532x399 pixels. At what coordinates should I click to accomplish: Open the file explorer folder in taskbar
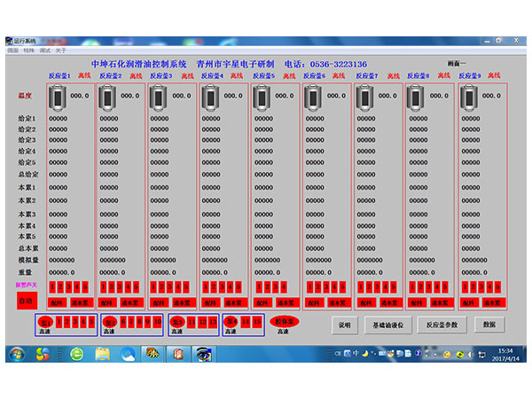pos(102,354)
